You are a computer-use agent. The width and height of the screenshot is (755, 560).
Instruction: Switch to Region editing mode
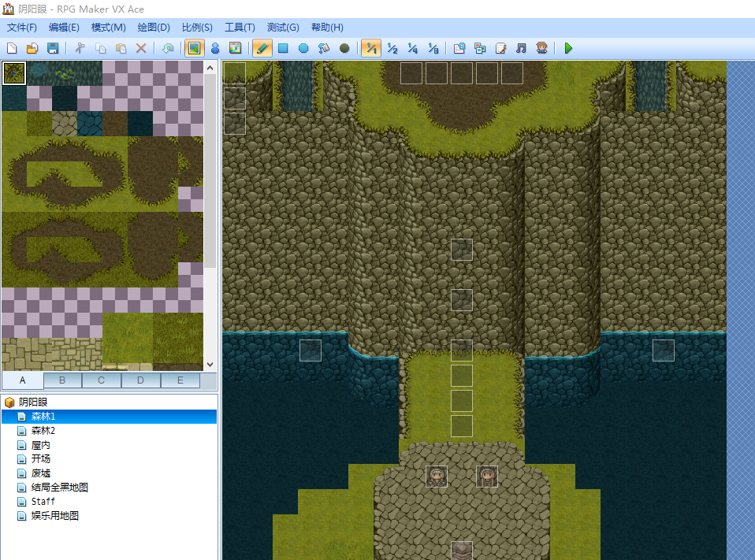[x=236, y=48]
